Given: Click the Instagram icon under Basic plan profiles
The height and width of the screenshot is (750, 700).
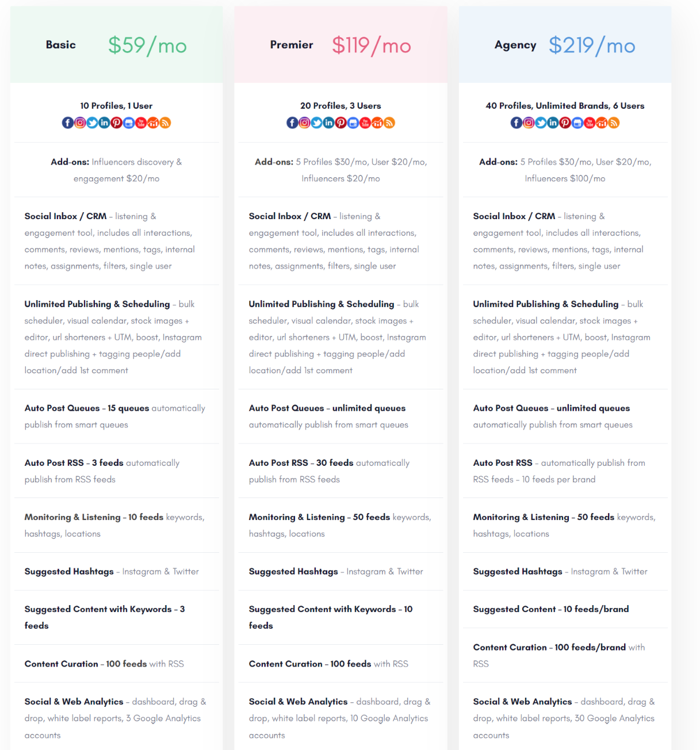Looking at the screenshot, I should 80,123.
